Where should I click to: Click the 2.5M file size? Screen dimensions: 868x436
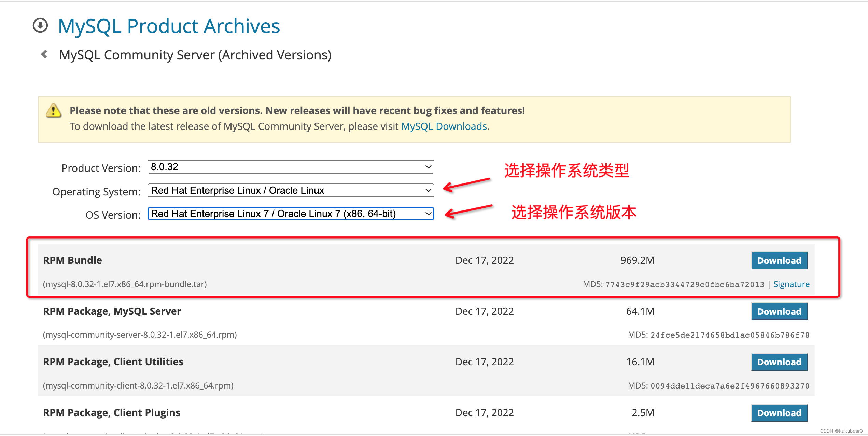tap(643, 413)
